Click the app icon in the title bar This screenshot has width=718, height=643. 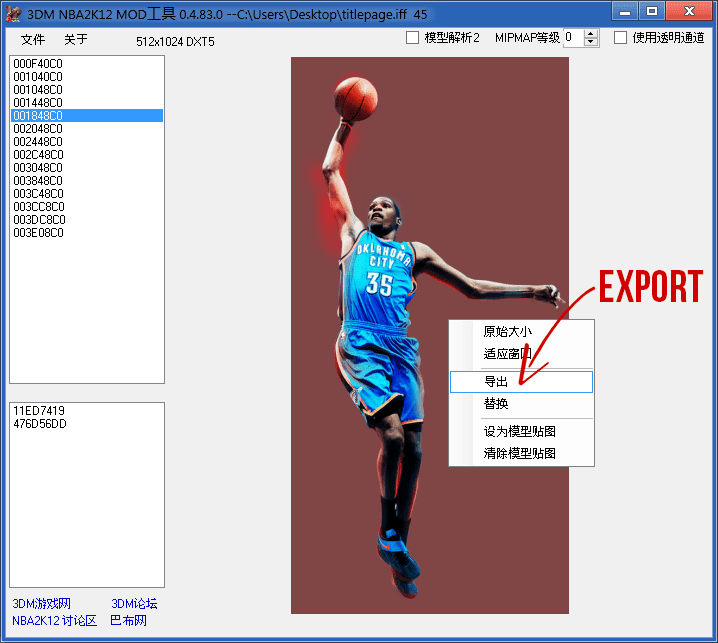point(13,14)
